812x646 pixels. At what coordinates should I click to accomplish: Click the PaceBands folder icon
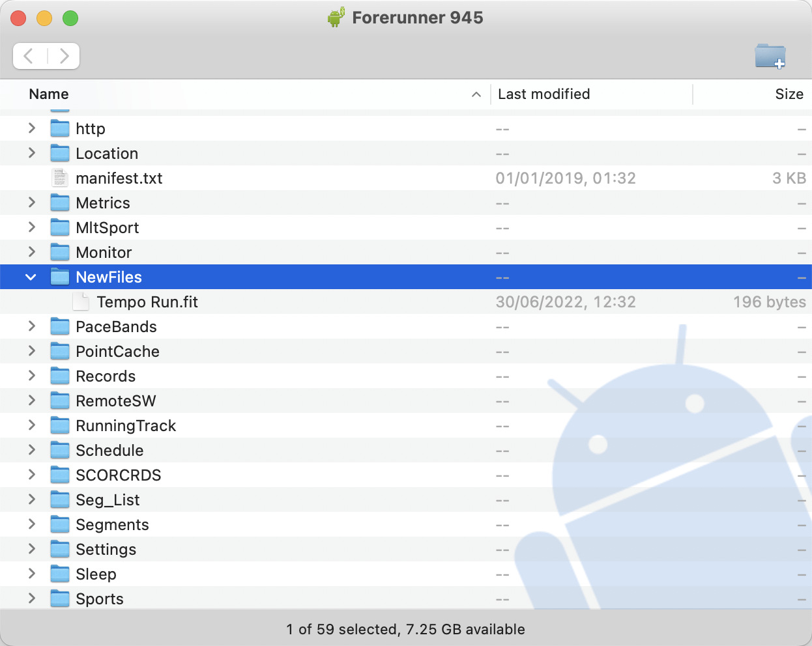pos(60,326)
